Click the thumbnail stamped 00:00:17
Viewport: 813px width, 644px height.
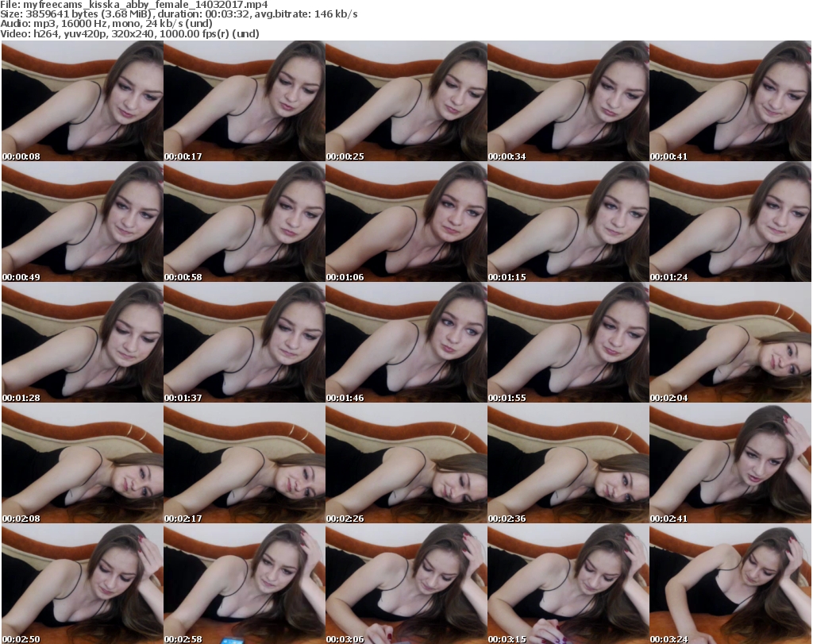(245, 101)
